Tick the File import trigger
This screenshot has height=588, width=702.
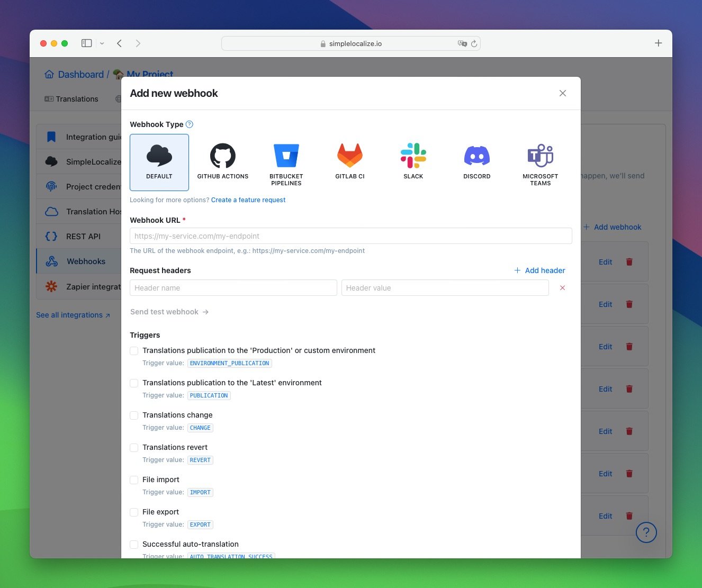tap(134, 480)
